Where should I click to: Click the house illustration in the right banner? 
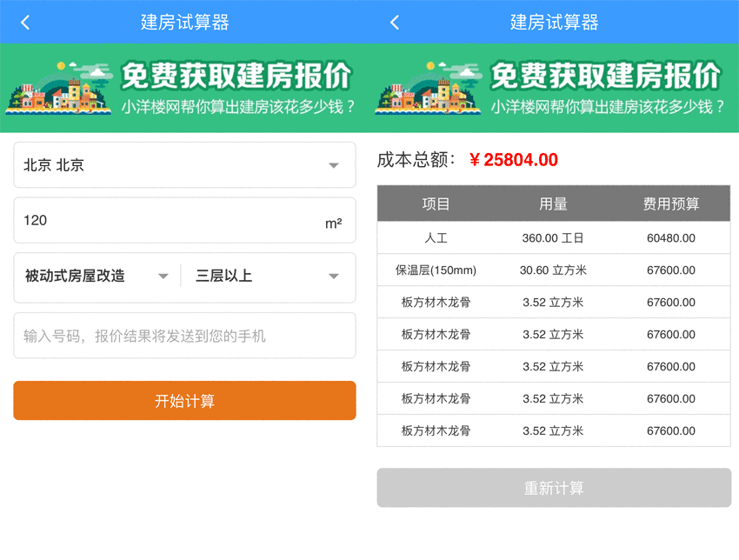coord(429,89)
